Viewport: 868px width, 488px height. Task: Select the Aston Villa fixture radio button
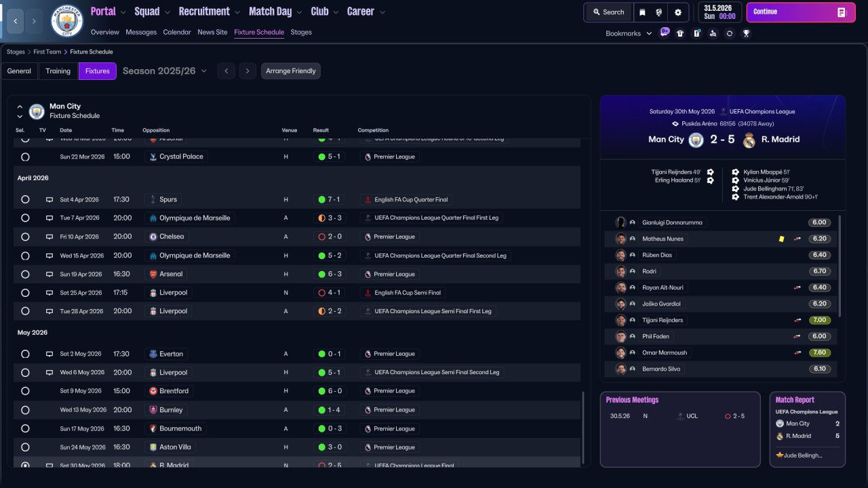point(25,447)
